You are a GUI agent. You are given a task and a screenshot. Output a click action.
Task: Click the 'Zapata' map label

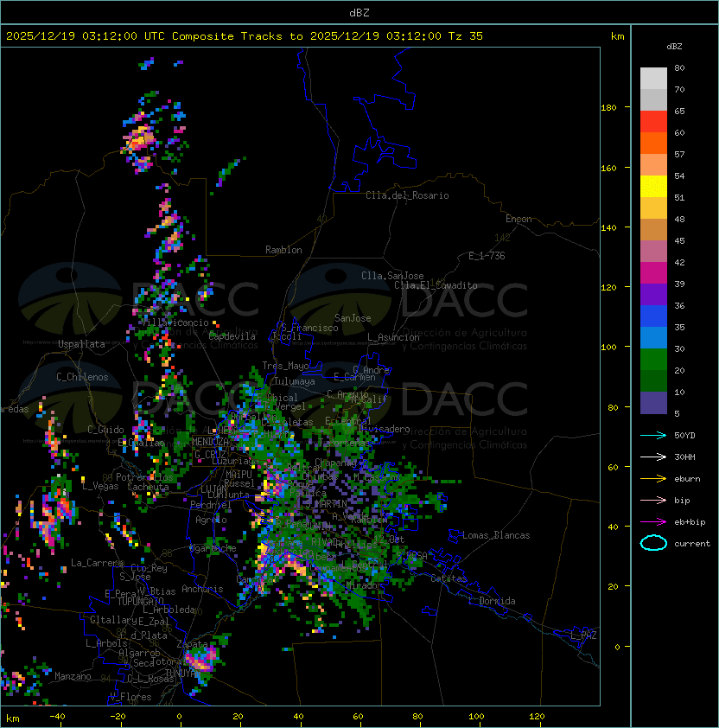[192, 644]
